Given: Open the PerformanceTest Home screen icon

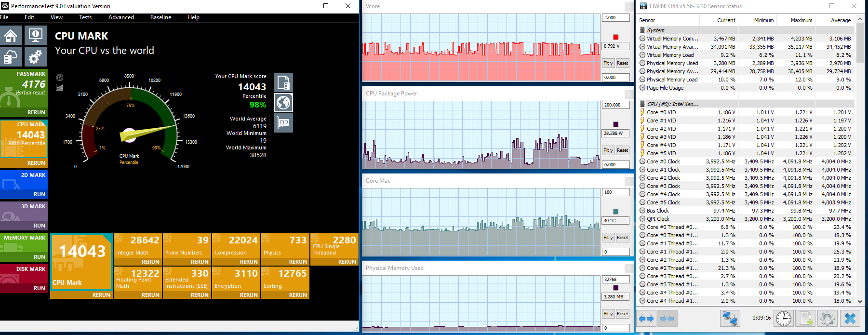Looking at the screenshot, I should tap(11, 35).
